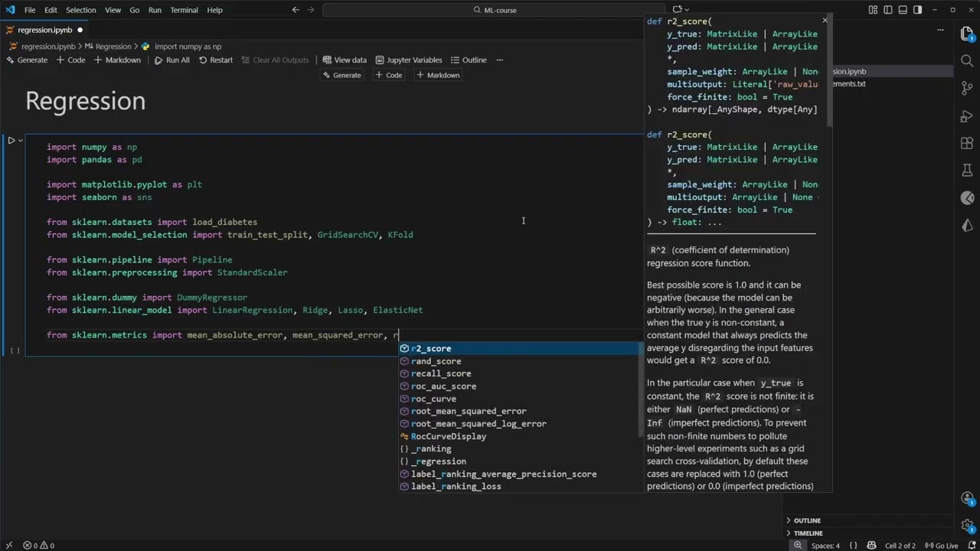Open the Manage gear icon
This screenshot has width=980, height=551.
[x=967, y=525]
